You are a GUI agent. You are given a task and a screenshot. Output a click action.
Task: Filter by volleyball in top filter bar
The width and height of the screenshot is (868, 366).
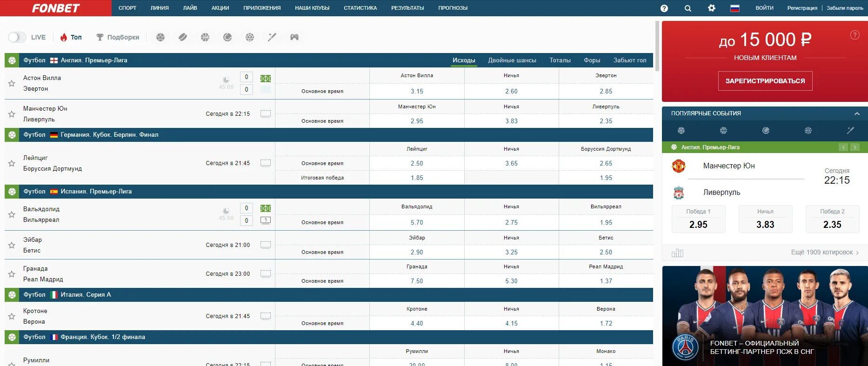[x=250, y=37]
